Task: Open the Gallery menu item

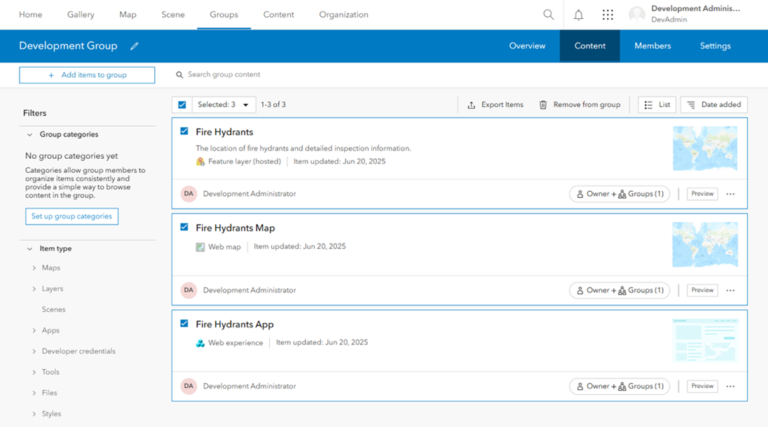Action: coord(81,15)
